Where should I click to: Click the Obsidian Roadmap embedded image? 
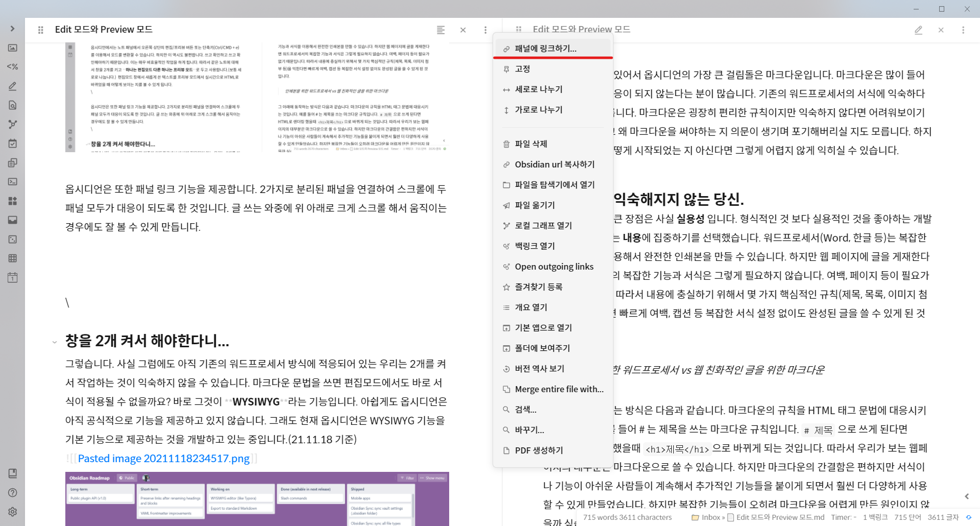pos(257,499)
